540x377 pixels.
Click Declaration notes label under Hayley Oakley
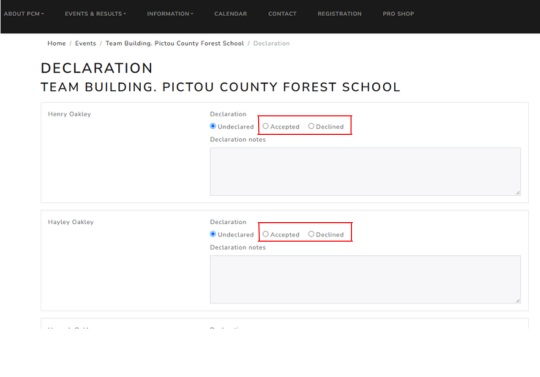pyautogui.click(x=238, y=247)
